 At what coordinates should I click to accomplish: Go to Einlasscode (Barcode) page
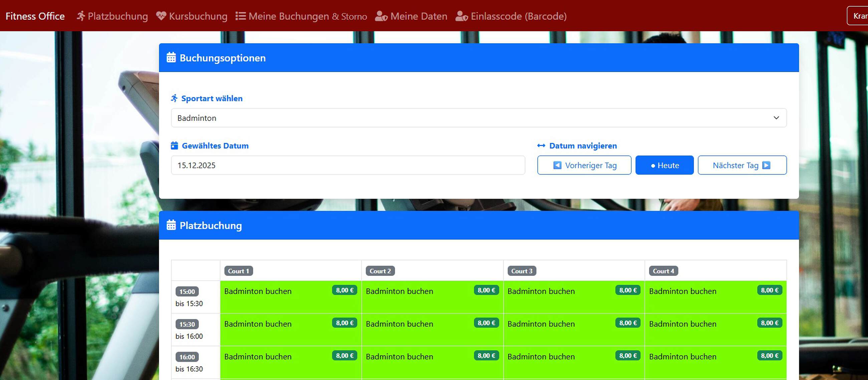click(x=518, y=16)
